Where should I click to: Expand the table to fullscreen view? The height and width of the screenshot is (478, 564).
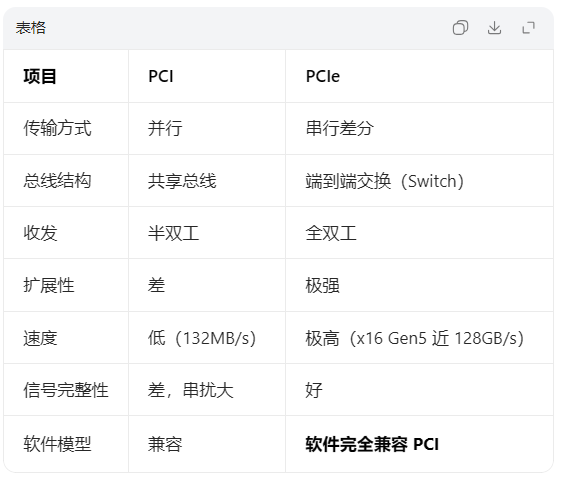pos(528,28)
